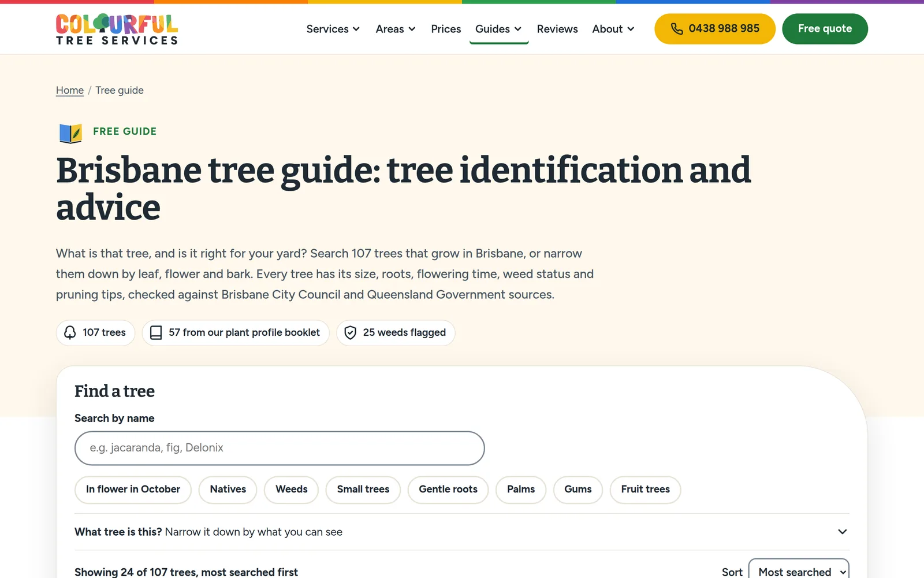Image resolution: width=924 pixels, height=578 pixels.
Task: Toggle the Small trees filter chip
Action: (363, 490)
